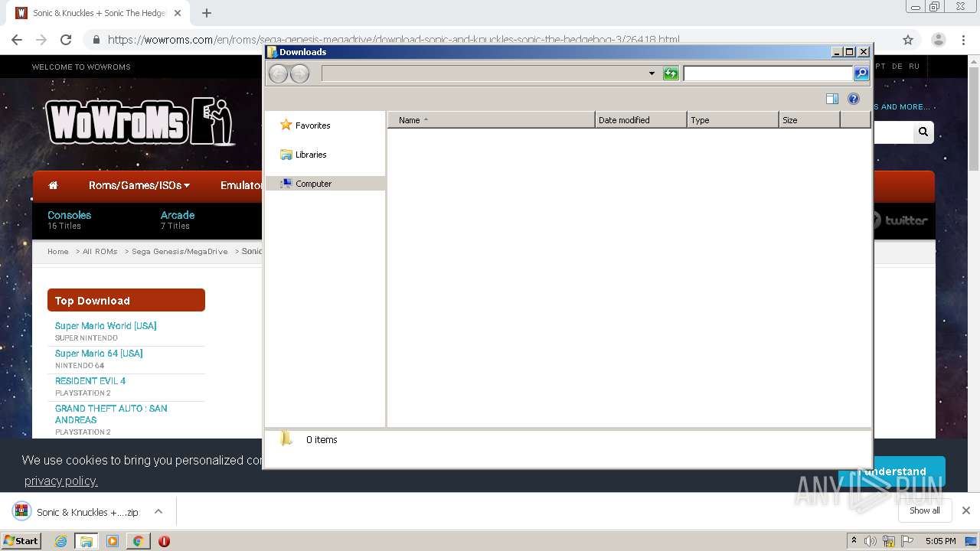Click the Chrome back arrow button
The width and height of the screenshot is (980, 551).
pyautogui.click(x=17, y=40)
